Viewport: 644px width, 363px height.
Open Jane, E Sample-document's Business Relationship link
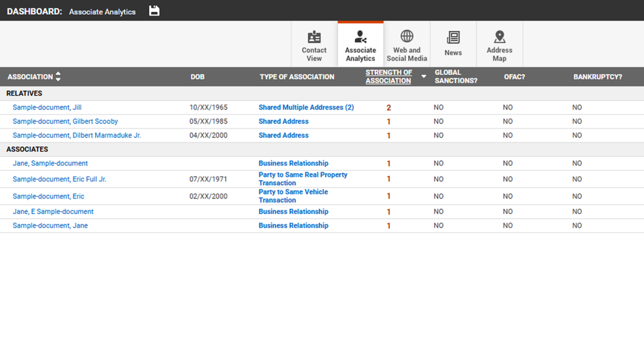pos(293,211)
